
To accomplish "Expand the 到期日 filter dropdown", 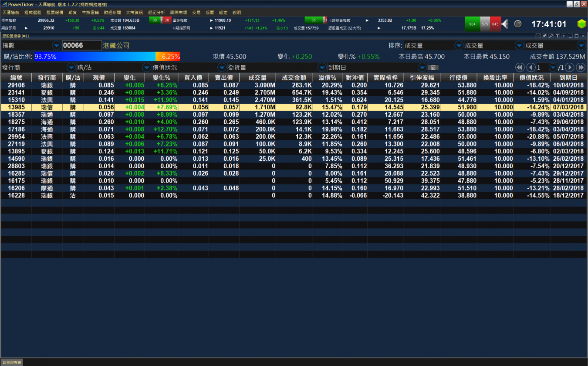I will 422,68.
